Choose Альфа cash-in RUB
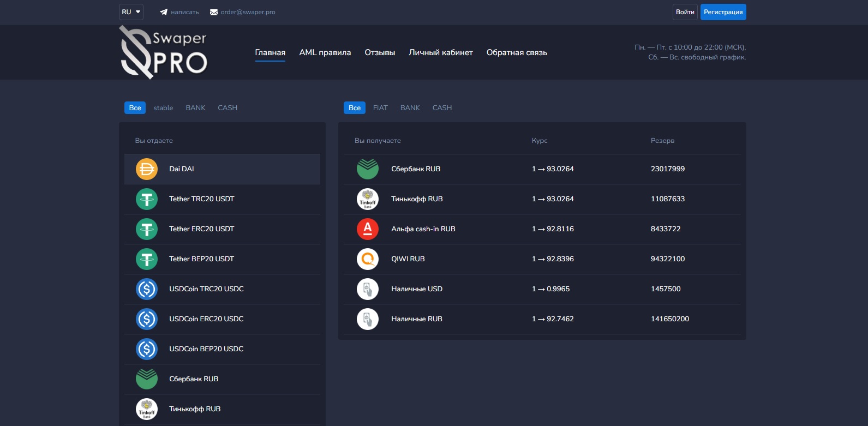Screen dimensions: 868x426 423,229
